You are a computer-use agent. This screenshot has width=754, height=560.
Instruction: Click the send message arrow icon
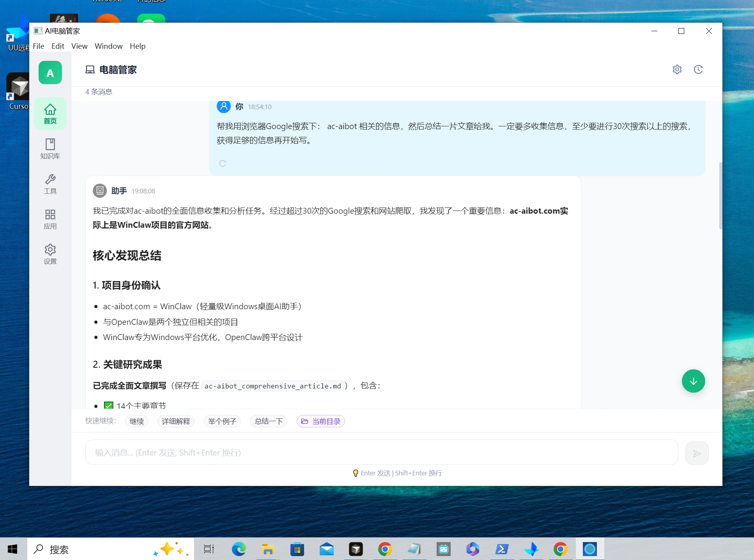pyautogui.click(x=697, y=453)
